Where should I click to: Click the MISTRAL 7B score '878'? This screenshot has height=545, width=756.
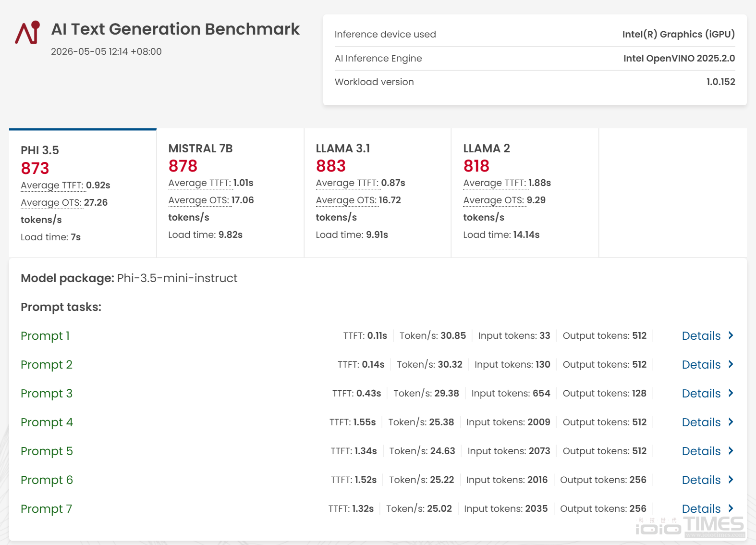[x=183, y=166]
